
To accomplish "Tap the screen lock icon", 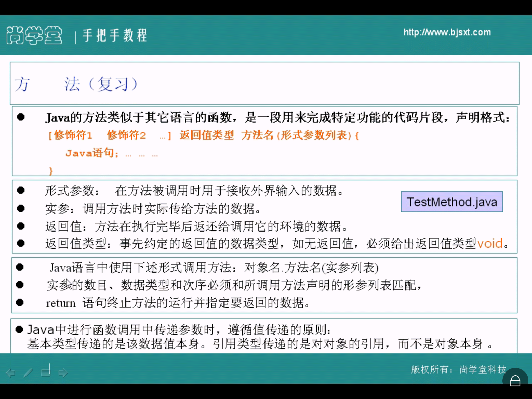I will (x=515, y=381).
